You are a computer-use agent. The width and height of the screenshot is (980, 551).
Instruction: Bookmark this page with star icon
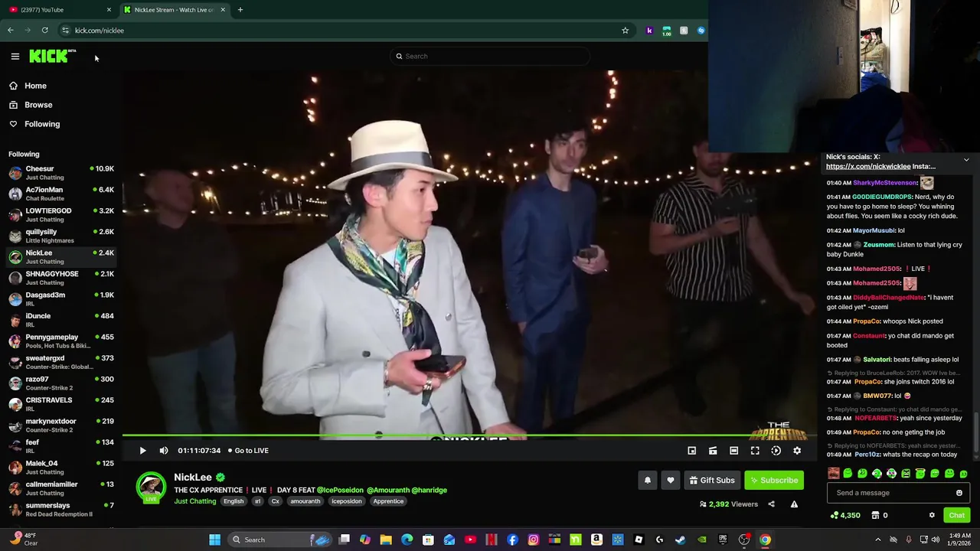pyautogui.click(x=625, y=31)
